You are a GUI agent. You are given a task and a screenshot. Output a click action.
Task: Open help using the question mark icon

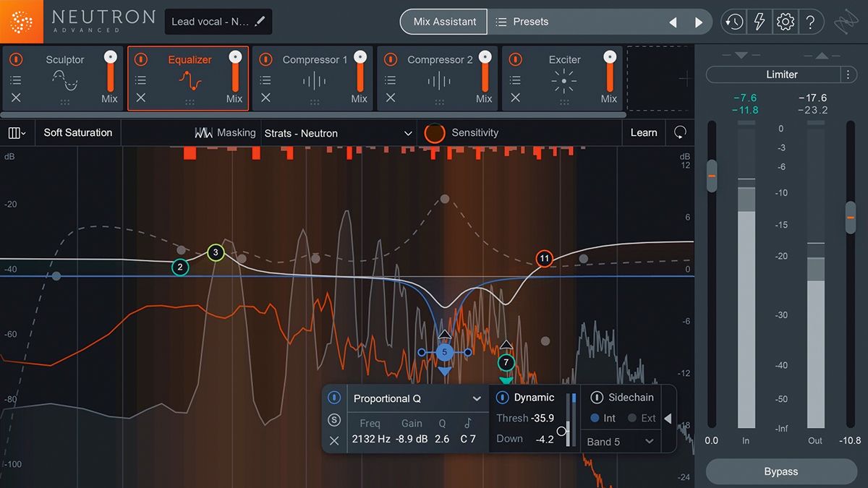[811, 22]
